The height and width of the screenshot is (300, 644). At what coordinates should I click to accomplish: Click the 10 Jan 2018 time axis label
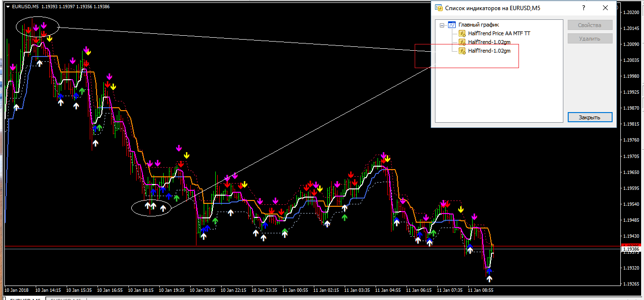pos(16,291)
